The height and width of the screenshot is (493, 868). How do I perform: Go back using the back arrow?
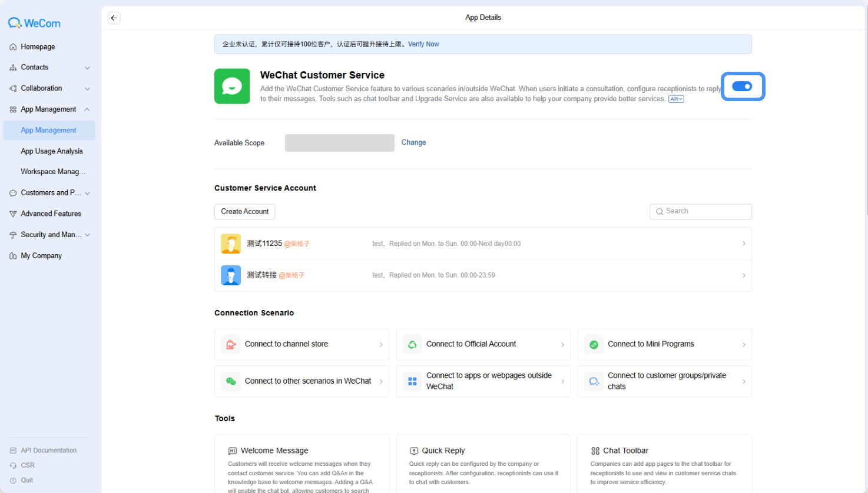point(114,18)
